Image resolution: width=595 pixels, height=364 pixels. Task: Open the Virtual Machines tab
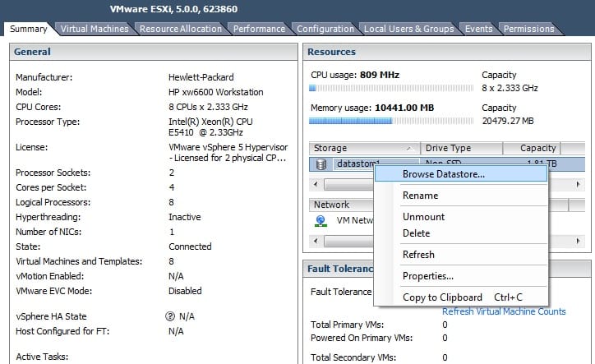(x=95, y=29)
